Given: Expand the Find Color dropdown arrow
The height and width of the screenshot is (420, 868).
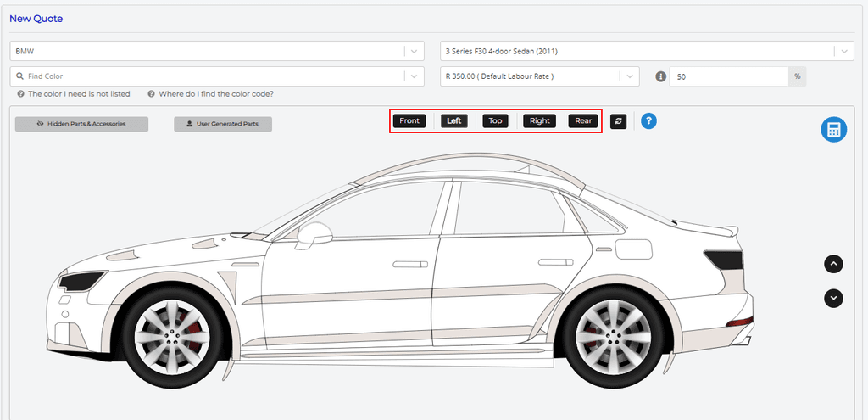Looking at the screenshot, I should click(x=414, y=76).
